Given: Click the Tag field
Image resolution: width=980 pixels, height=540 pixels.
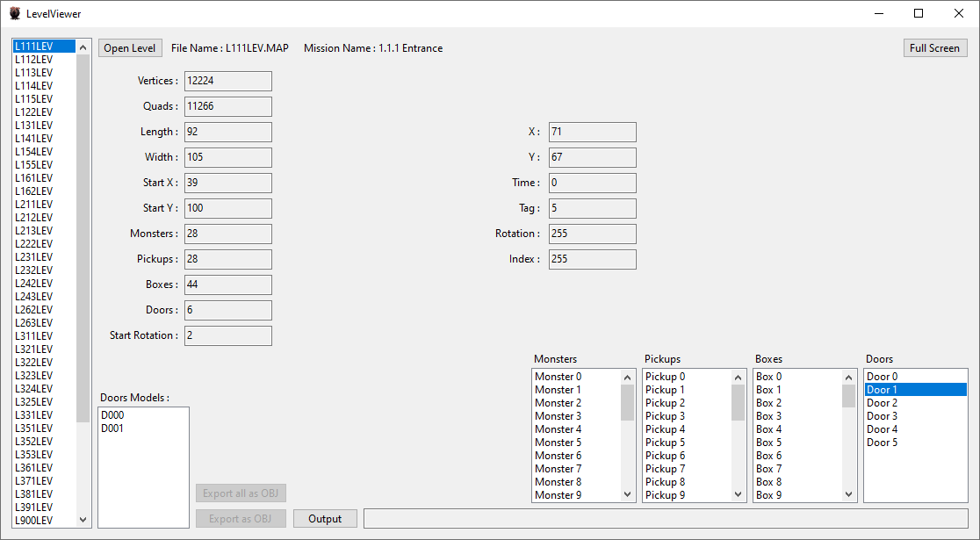Looking at the screenshot, I should tap(593, 208).
